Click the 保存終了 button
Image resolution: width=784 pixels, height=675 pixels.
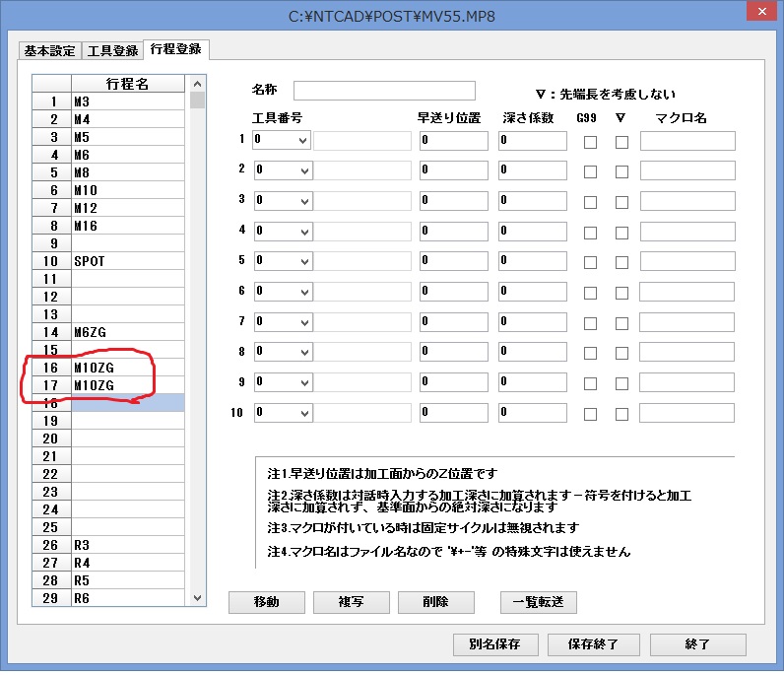593,644
